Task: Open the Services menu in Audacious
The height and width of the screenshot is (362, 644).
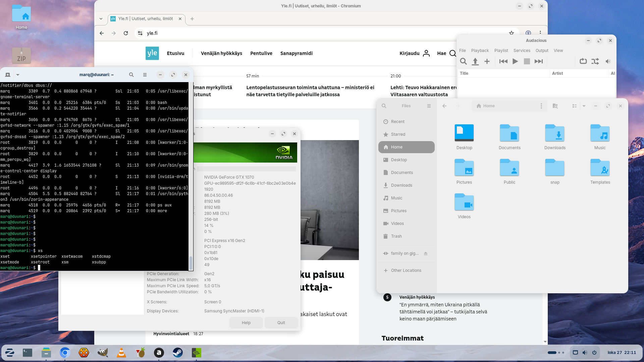Action: (522, 51)
